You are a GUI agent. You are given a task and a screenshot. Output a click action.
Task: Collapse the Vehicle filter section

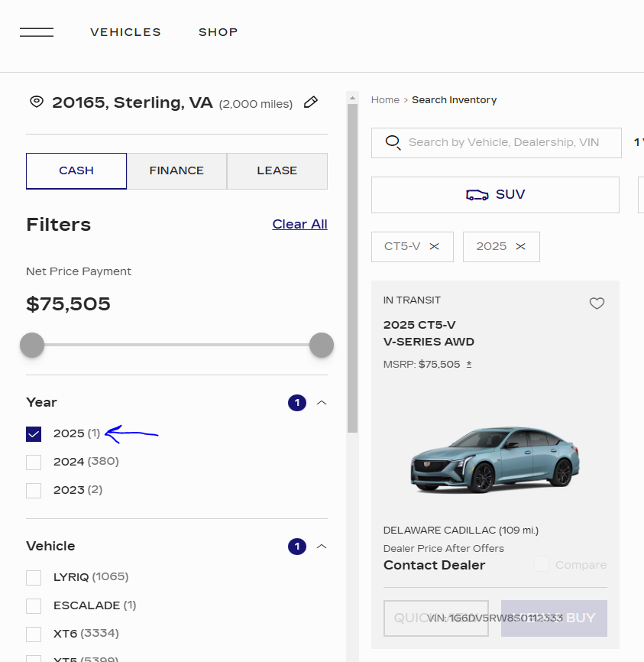pyautogui.click(x=322, y=547)
